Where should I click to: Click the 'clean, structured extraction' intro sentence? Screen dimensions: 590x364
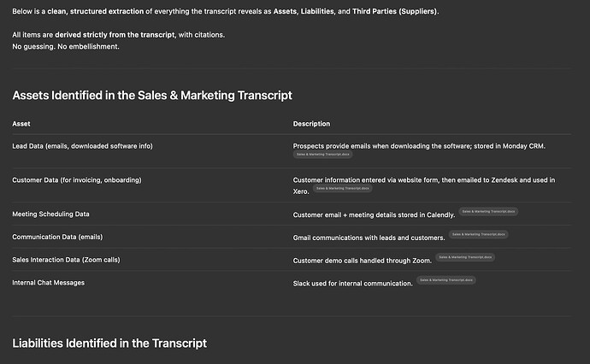click(x=222, y=11)
